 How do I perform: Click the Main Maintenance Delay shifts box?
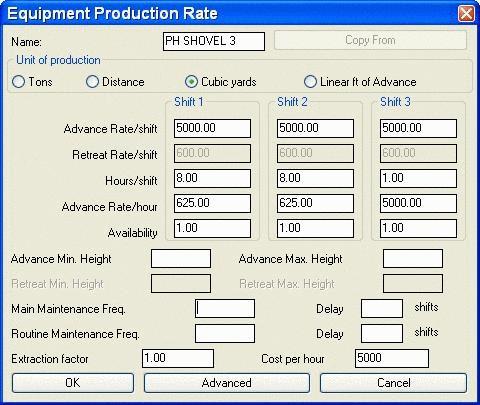[382, 308]
